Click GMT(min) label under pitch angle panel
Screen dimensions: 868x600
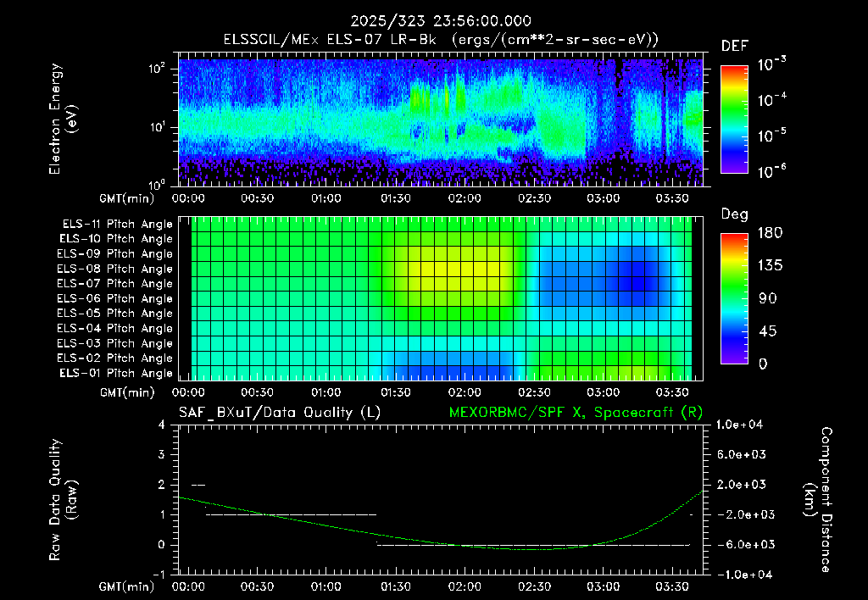click(127, 393)
